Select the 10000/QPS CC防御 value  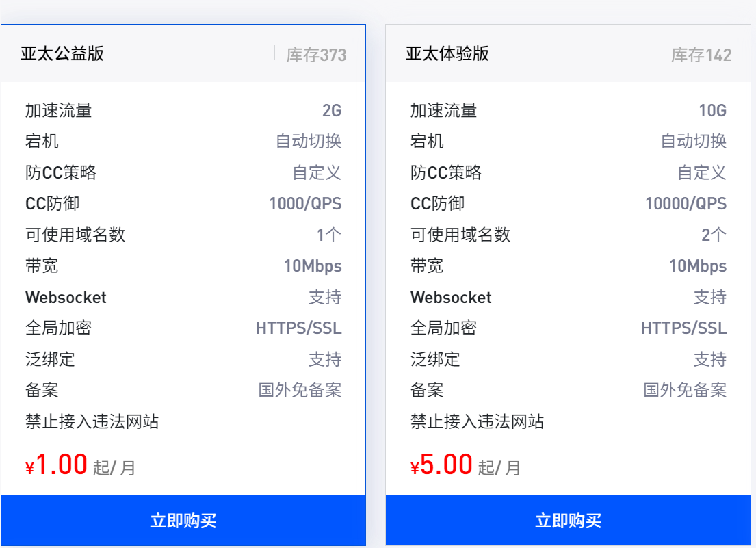point(687,204)
